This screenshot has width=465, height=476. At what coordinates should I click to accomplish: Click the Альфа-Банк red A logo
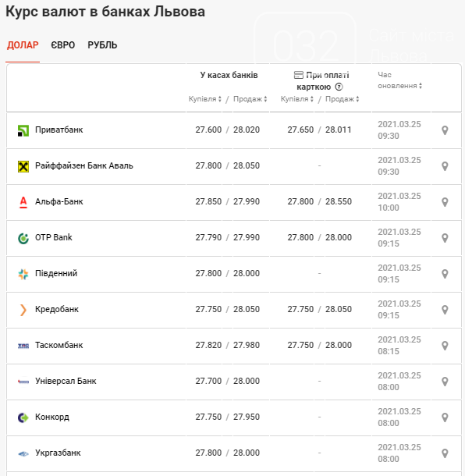click(23, 202)
